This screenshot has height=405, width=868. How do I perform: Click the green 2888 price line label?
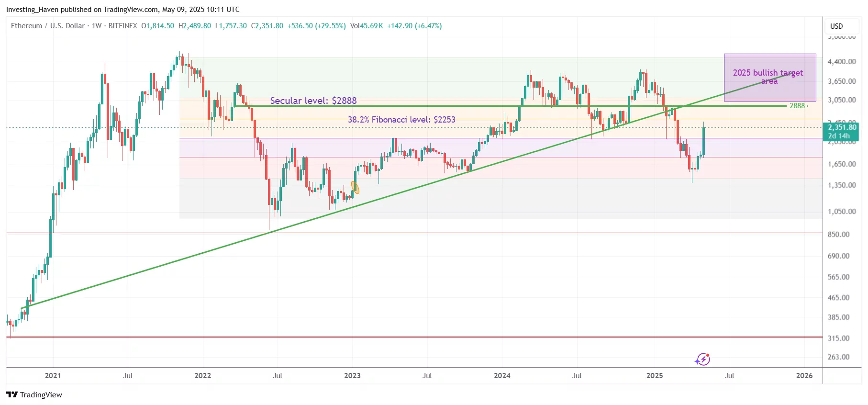[797, 106]
